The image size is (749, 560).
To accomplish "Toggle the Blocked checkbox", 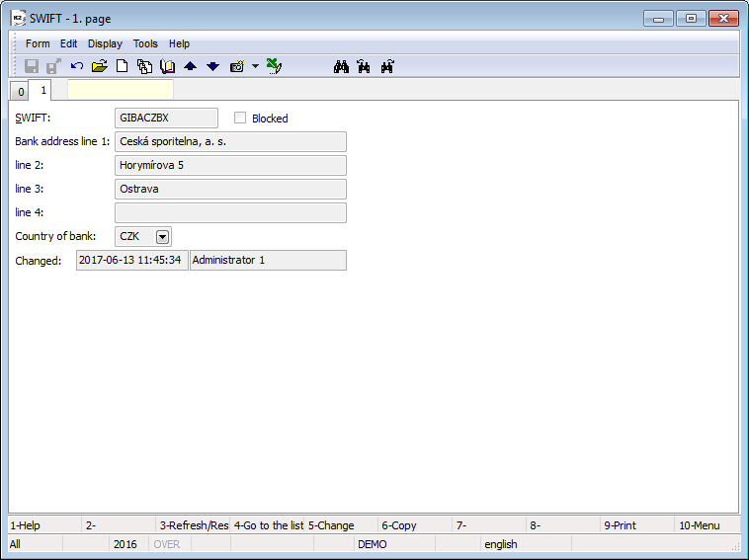I will coord(240,118).
